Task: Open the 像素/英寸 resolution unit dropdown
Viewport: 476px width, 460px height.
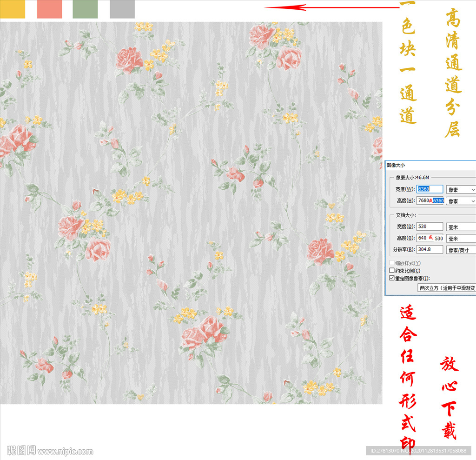Action: (461, 250)
